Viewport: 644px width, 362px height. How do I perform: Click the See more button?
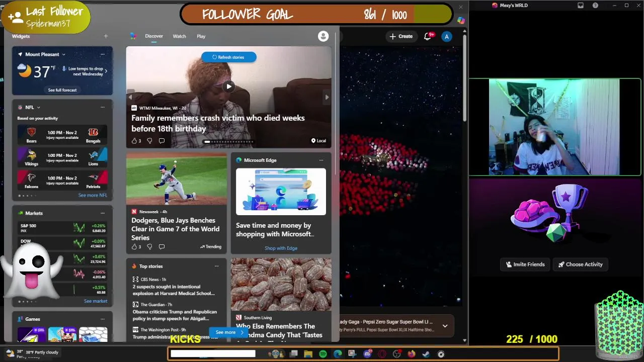click(229, 332)
